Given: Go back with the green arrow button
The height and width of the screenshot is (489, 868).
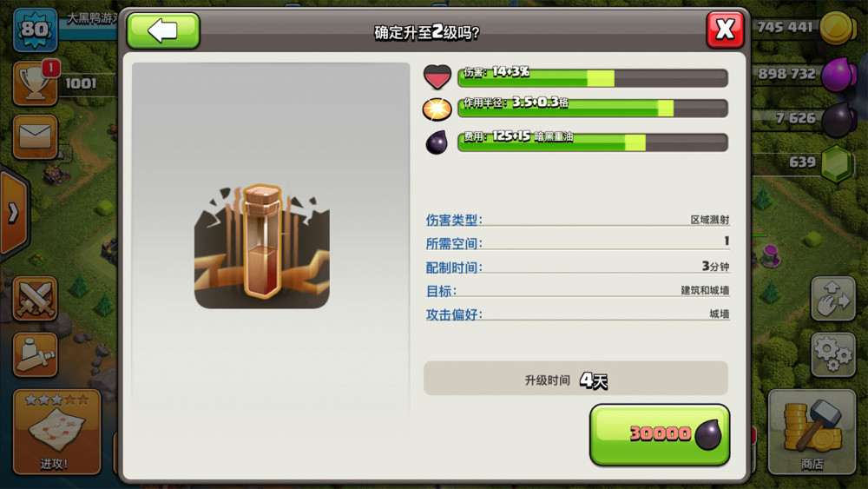Looking at the screenshot, I should [163, 30].
